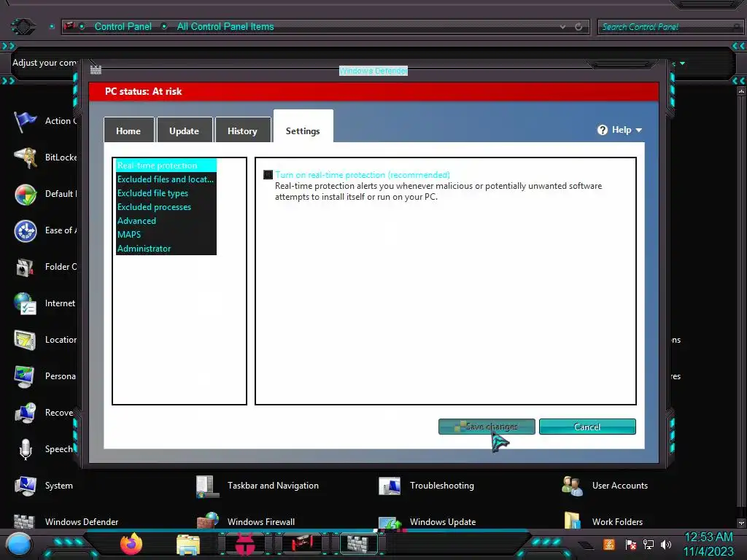
Task: Select Real-time protection in settings list
Action: click(x=166, y=166)
